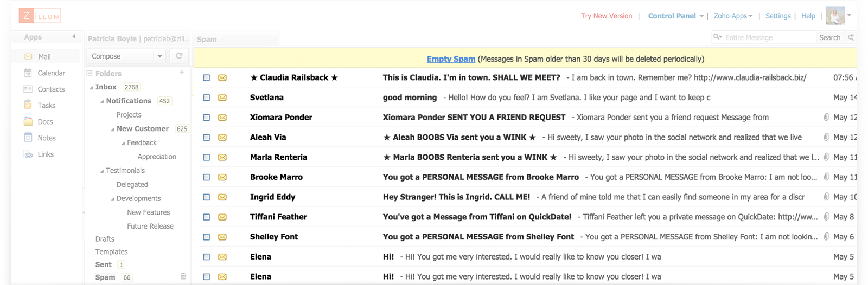
Task: Open the Calendar app icon
Action: pos(28,73)
